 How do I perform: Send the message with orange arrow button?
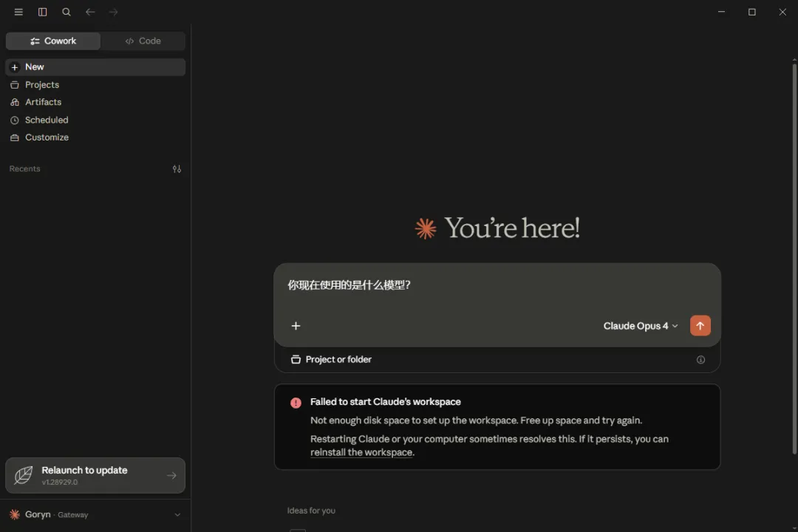(700, 325)
